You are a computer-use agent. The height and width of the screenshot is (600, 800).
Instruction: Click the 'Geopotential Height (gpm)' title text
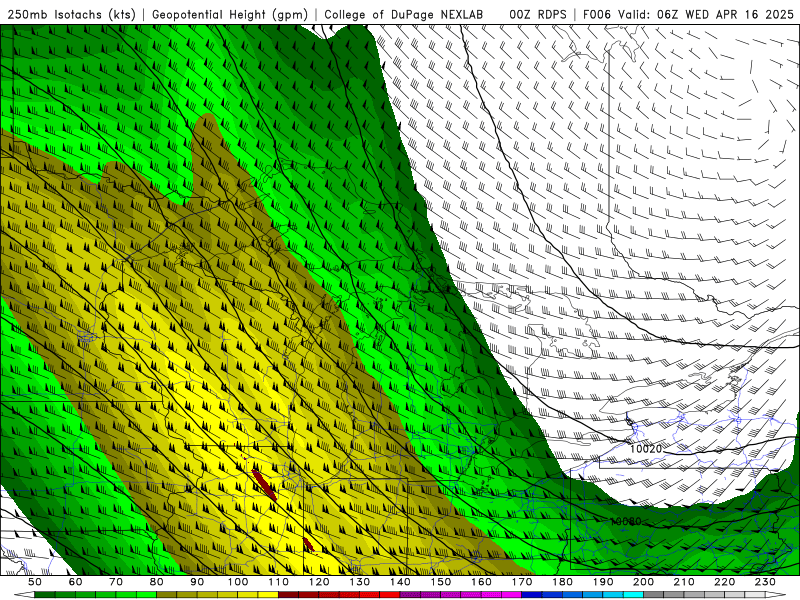(230, 14)
